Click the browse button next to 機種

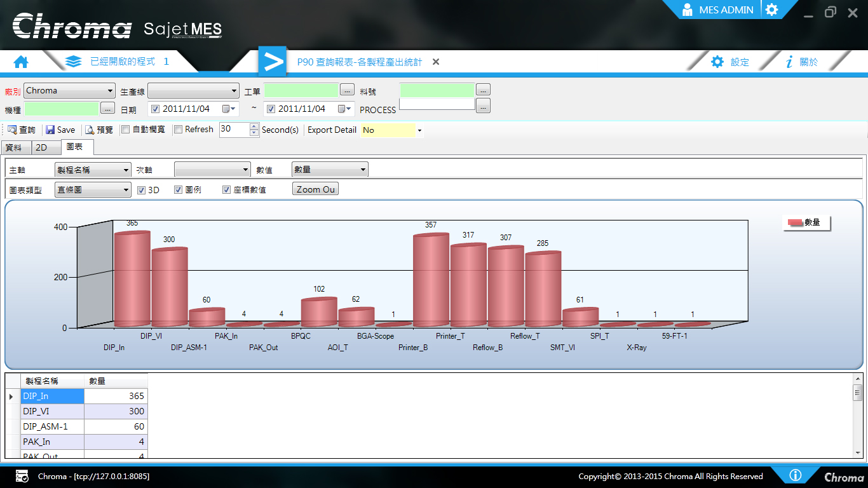click(108, 109)
